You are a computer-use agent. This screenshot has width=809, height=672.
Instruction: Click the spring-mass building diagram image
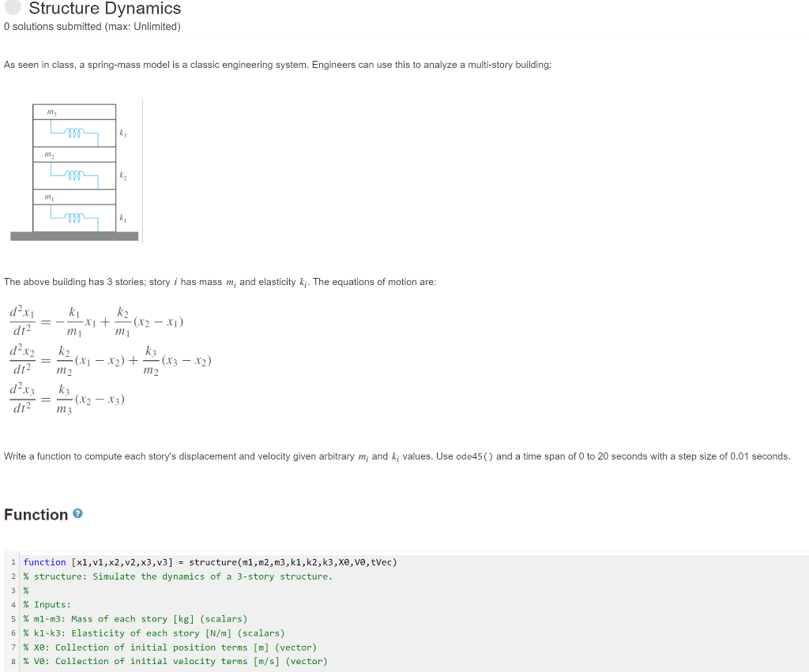[75, 170]
